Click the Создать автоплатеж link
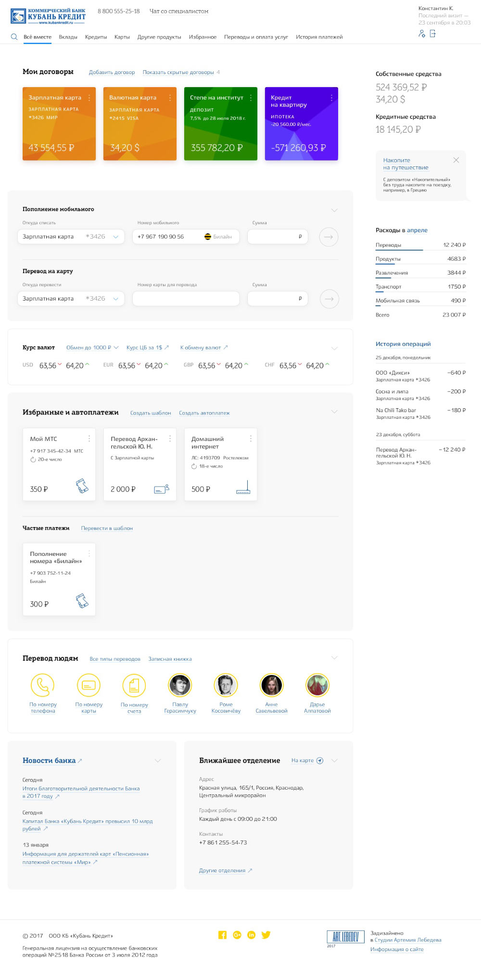This screenshot has width=481, height=980. tap(204, 413)
